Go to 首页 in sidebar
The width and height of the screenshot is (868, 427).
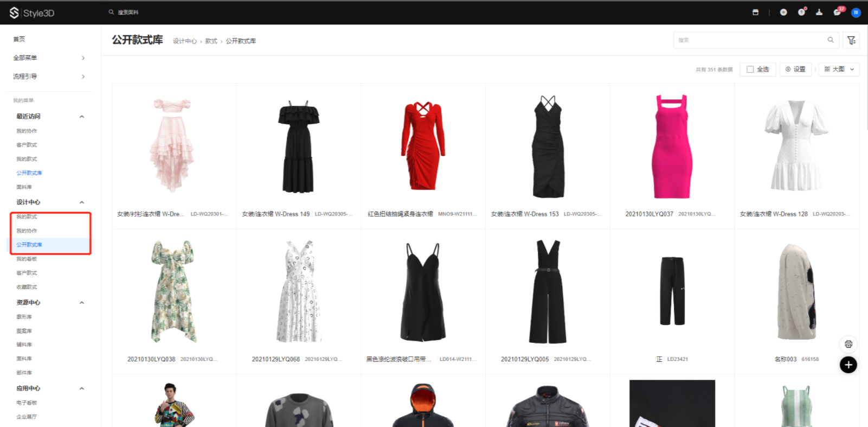click(x=19, y=39)
